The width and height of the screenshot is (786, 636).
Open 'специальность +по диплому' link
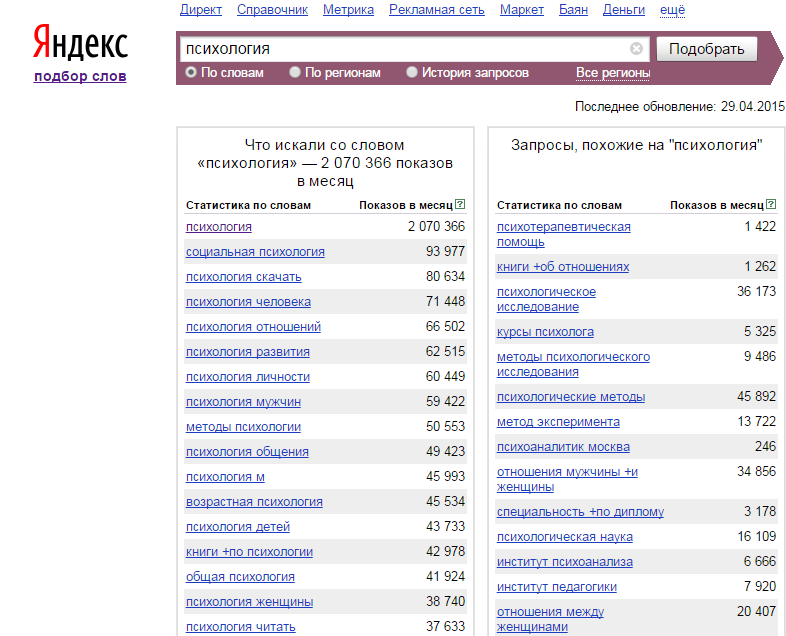[x=580, y=512]
